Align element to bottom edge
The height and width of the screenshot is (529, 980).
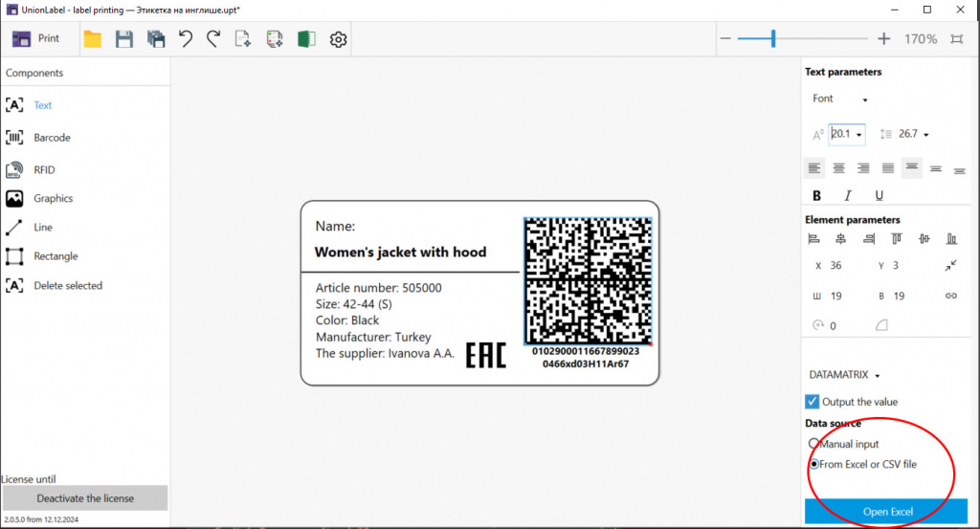pyautogui.click(x=951, y=238)
